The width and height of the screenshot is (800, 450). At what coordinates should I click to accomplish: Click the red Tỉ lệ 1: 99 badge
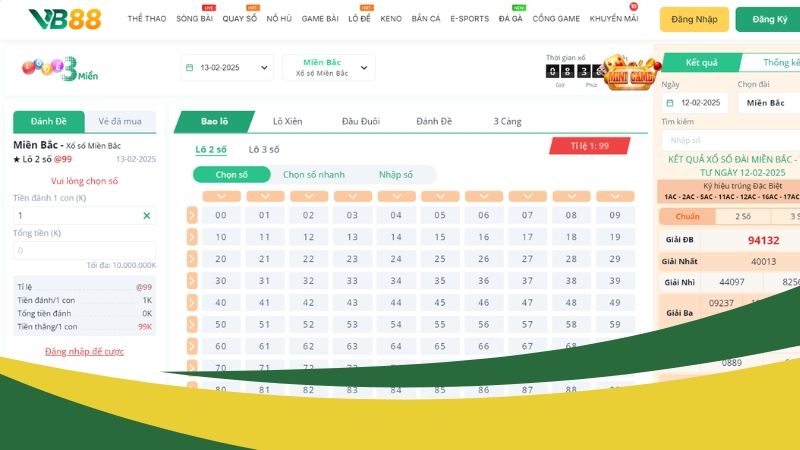pos(589,146)
